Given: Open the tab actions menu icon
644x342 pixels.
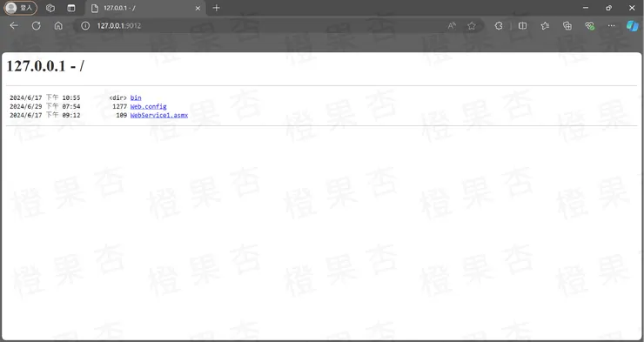Looking at the screenshot, I should click(71, 8).
